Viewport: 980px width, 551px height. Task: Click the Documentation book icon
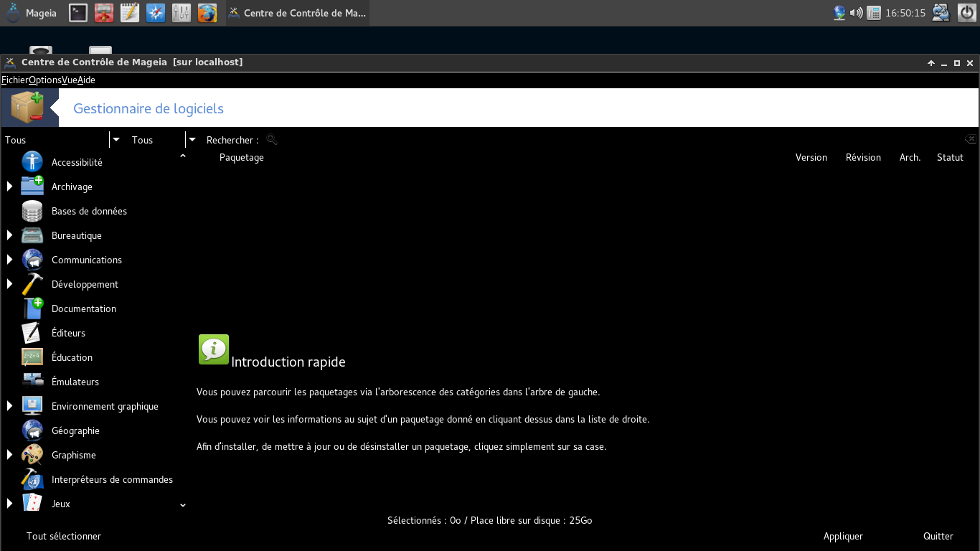(32, 309)
